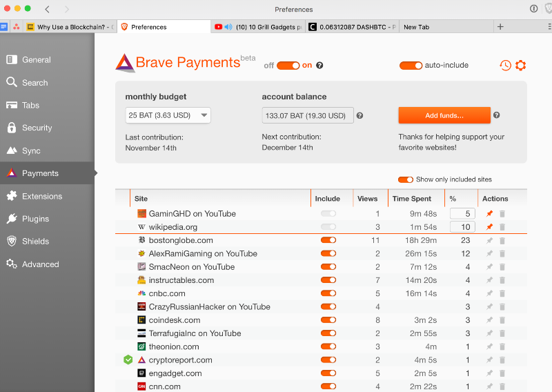Open the payment history clock icon

click(505, 65)
